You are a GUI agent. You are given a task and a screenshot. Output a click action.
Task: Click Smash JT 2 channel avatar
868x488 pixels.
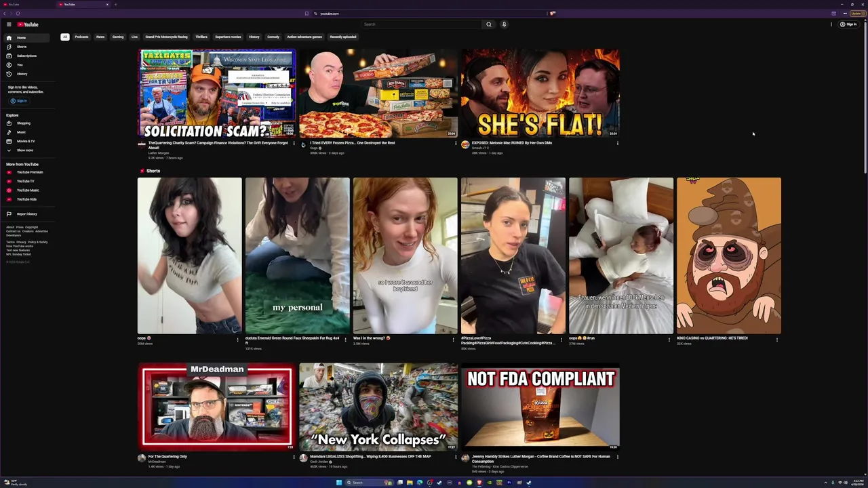(465, 144)
